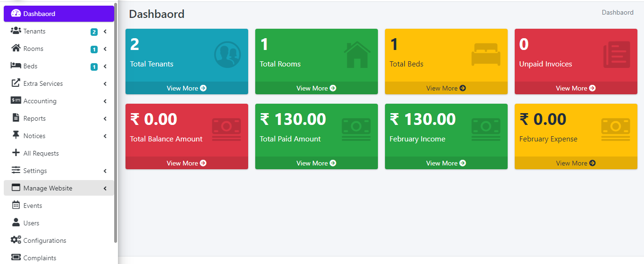This screenshot has height=264, width=644.
Task: Expand the Tenants submenu chevron
Action: pyautogui.click(x=105, y=32)
